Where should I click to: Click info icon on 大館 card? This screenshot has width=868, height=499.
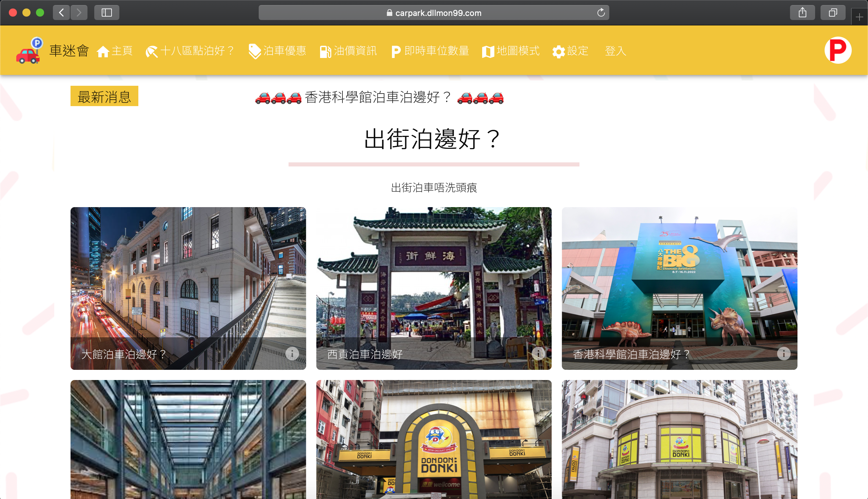[x=292, y=353]
